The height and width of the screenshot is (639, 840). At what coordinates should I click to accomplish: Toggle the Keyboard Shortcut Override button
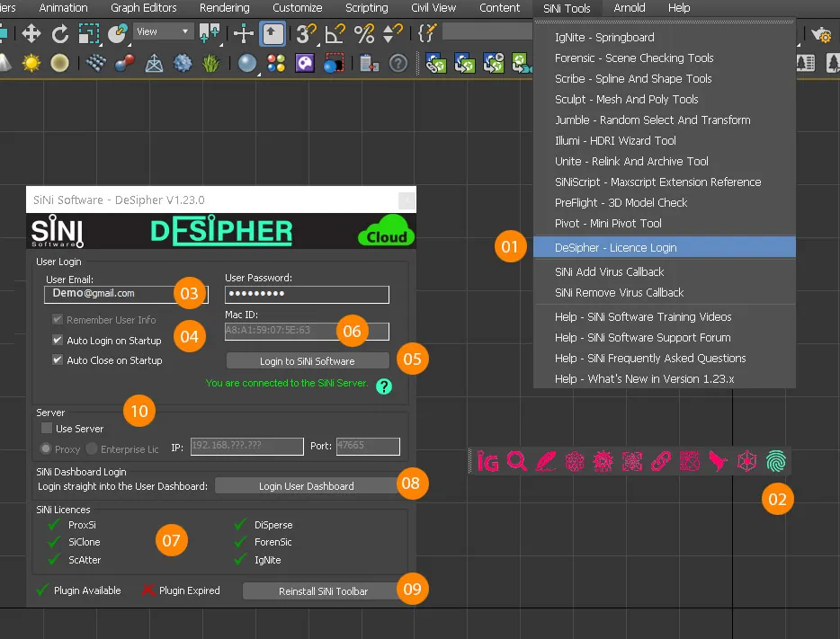[273, 34]
